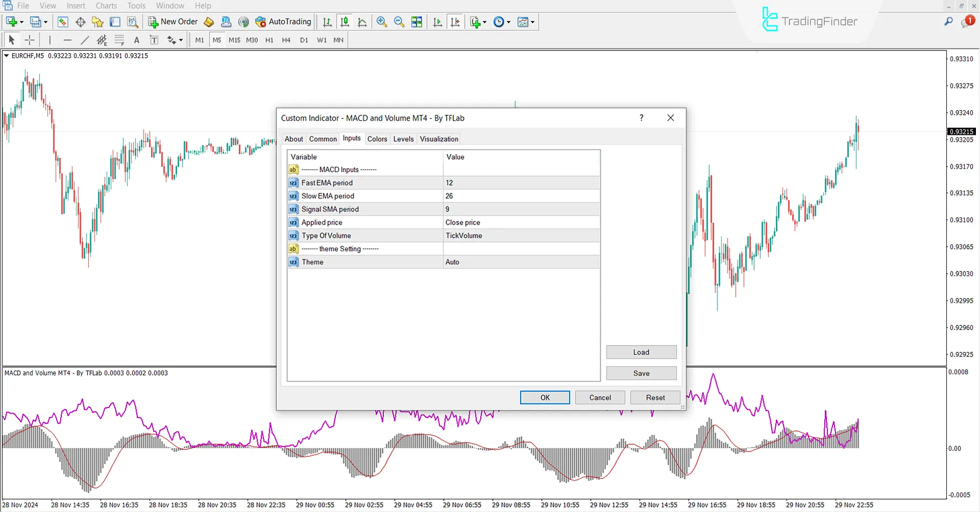Select the Text label A tool
The image size is (980, 512).
tap(136, 40)
